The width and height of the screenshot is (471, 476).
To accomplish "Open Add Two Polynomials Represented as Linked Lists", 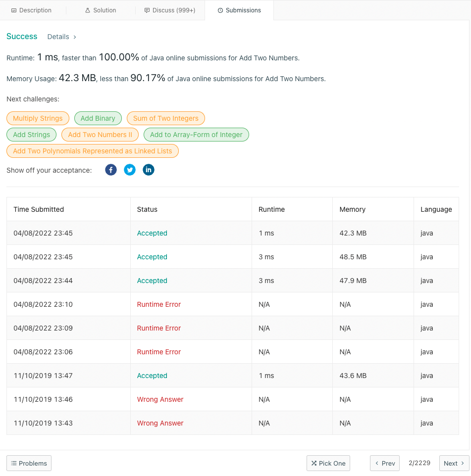I will (93, 151).
